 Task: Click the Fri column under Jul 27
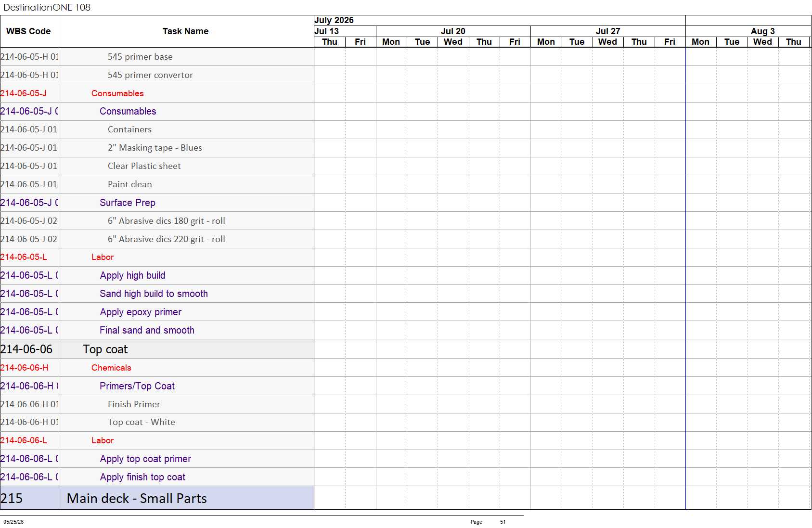coord(670,42)
